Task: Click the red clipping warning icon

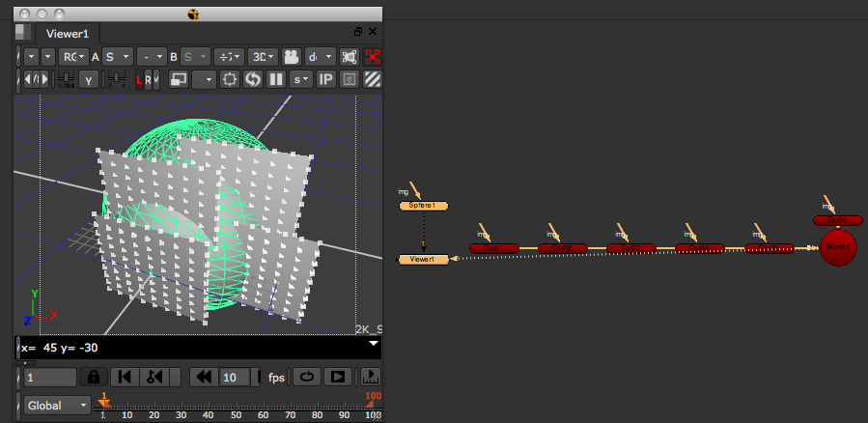Action: pos(373,57)
